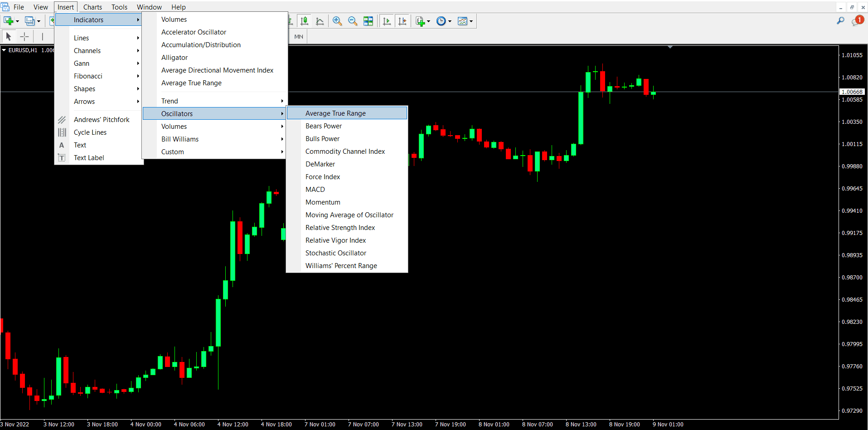Screen dimensions: 868x430
Task: Click the search magnifier icon
Action: (x=840, y=20)
